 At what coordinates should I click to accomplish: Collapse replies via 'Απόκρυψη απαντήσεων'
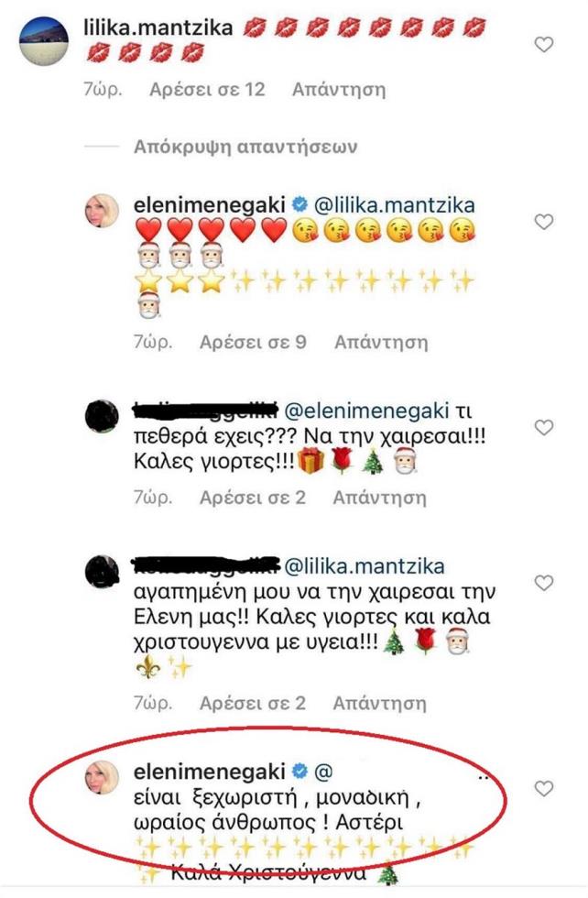(x=245, y=147)
